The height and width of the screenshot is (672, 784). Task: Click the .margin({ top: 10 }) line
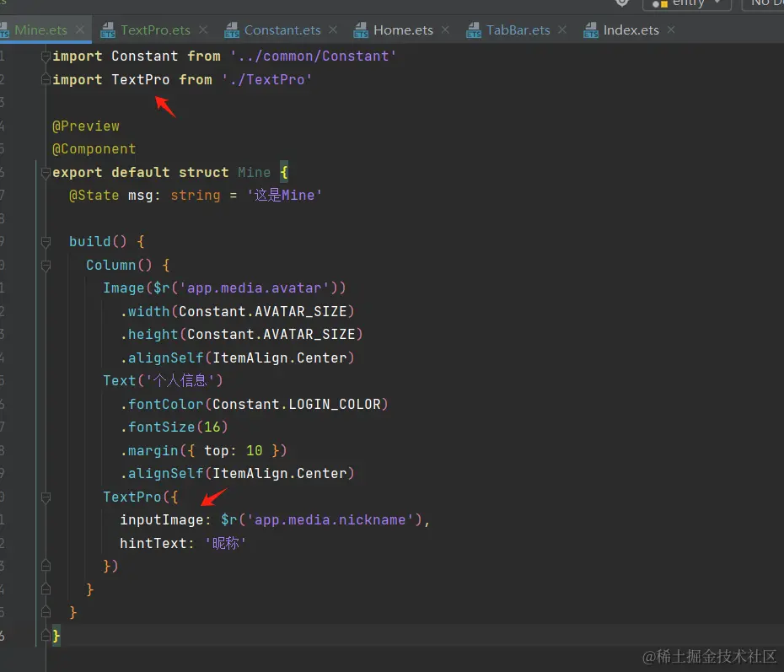[x=203, y=450]
